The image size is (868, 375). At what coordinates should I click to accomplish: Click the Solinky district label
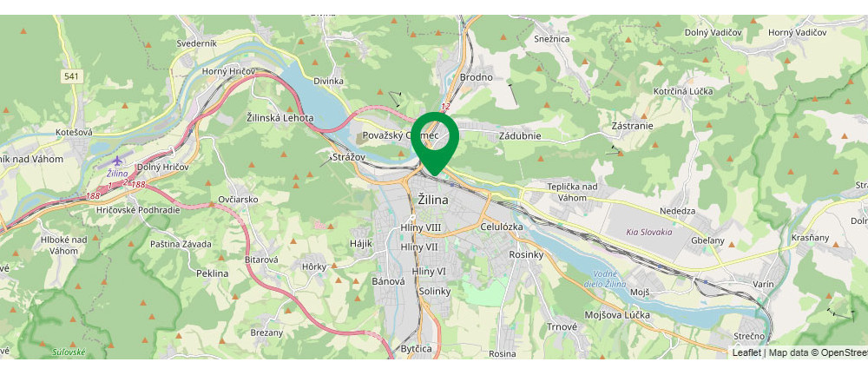point(435,292)
